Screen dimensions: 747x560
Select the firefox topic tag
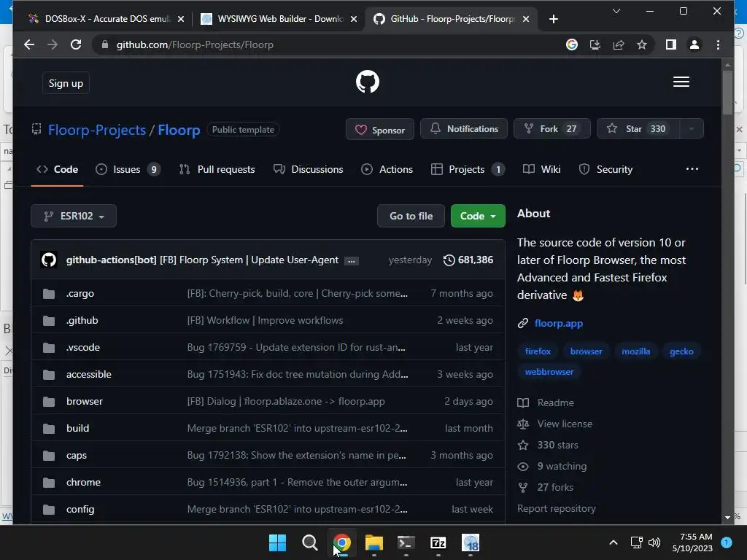click(x=538, y=351)
